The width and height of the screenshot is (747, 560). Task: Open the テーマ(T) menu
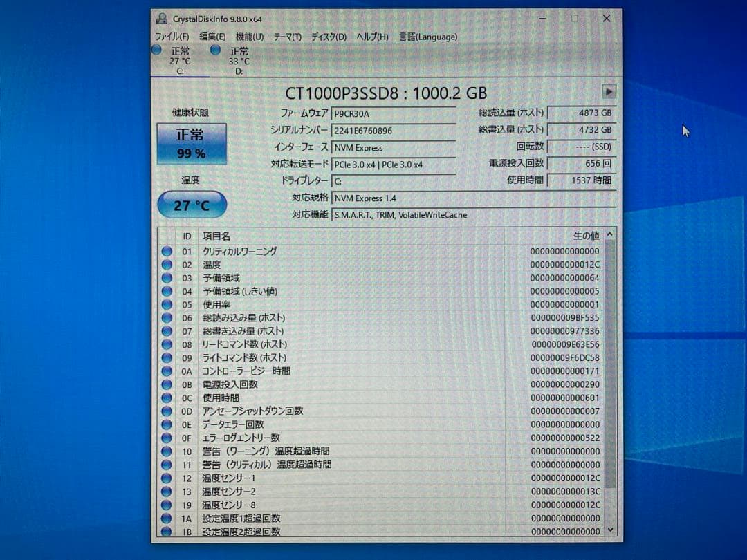click(287, 37)
